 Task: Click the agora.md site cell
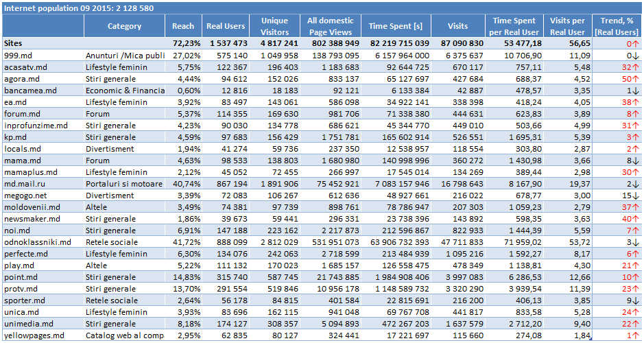(x=43, y=79)
